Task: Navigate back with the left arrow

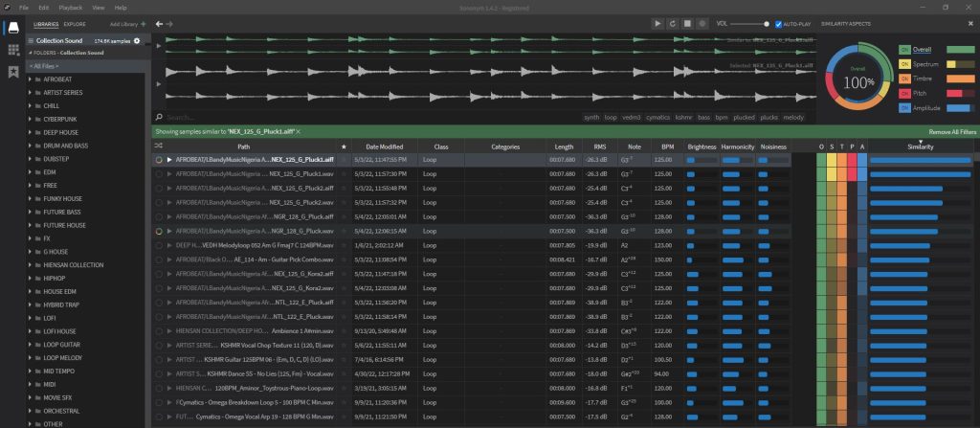Action: point(160,24)
